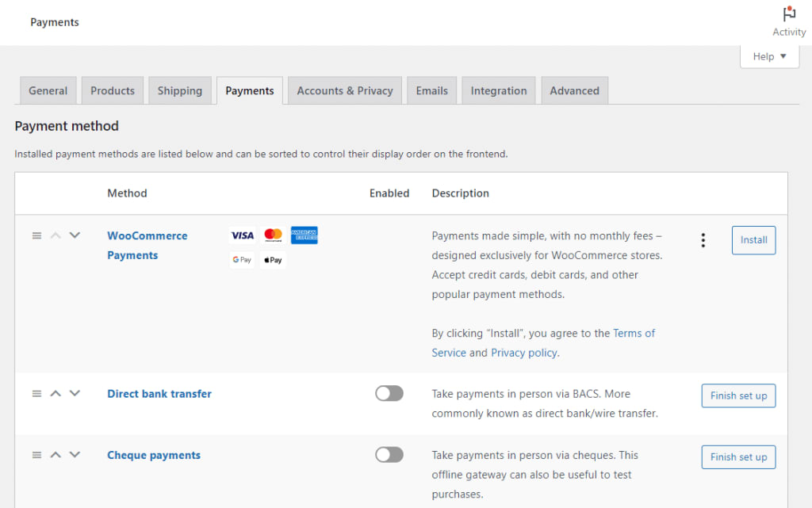The image size is (812, 508).
Task: Click the 'Take payments in person via cheques' description
Action: [535, 475]
